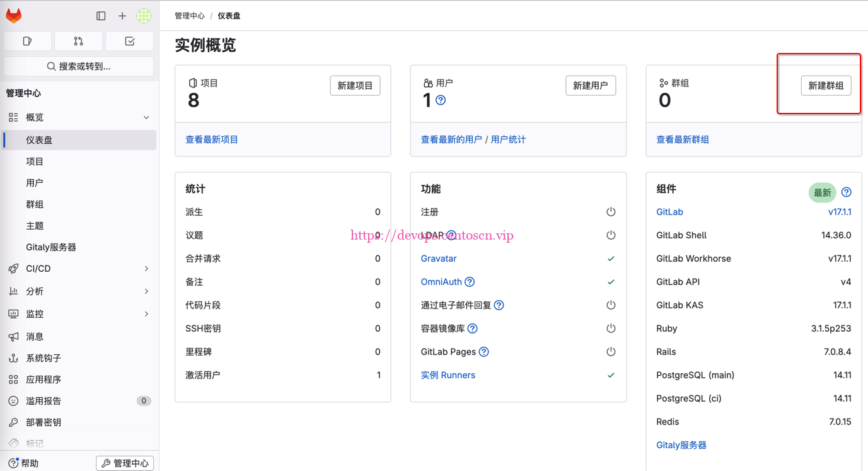Click the 搜索或转到 search field
868x471 pixels.
tap(79, 66)
